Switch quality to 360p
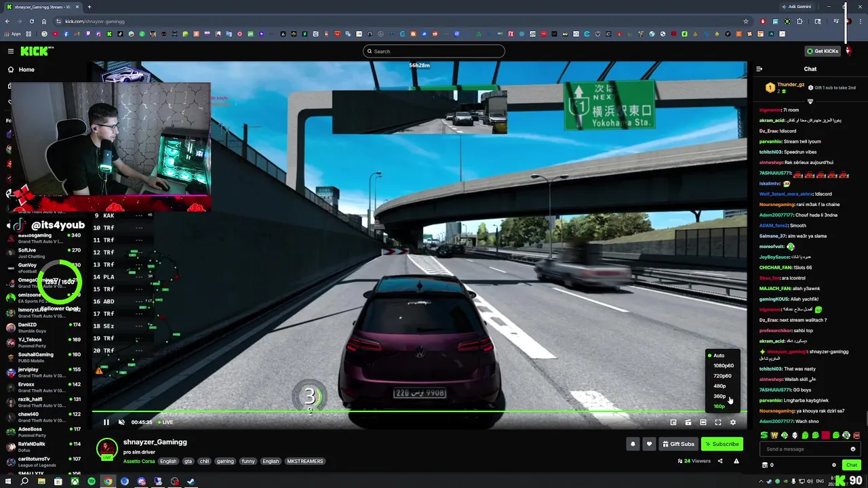868x488 pixels. [x=719, y=396]
